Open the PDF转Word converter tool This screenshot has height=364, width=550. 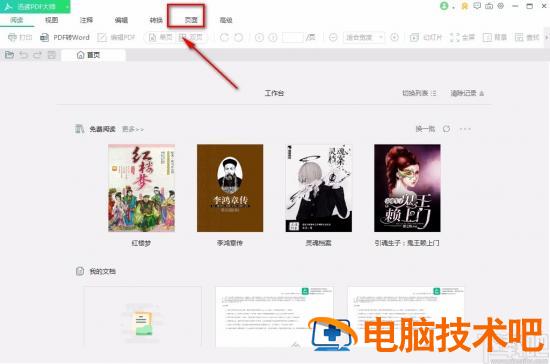(x=65, y=37)
